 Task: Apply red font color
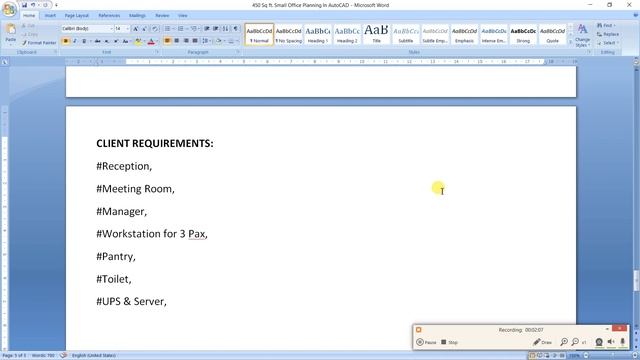[151, 41]
